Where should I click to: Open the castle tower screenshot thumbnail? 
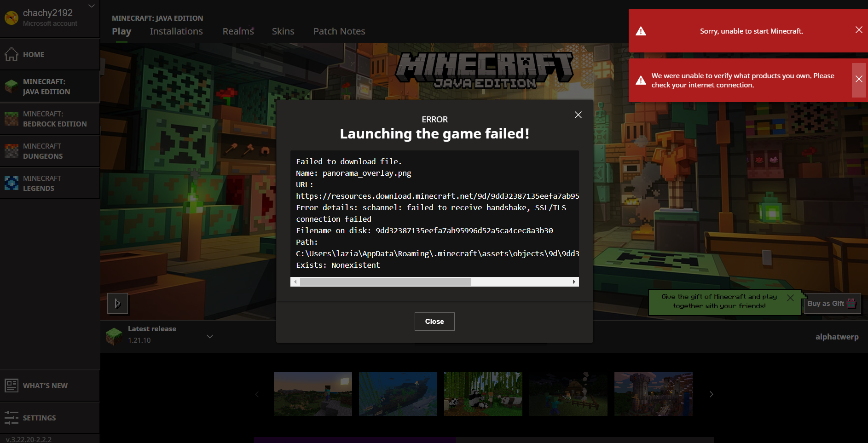coord(654,394)
